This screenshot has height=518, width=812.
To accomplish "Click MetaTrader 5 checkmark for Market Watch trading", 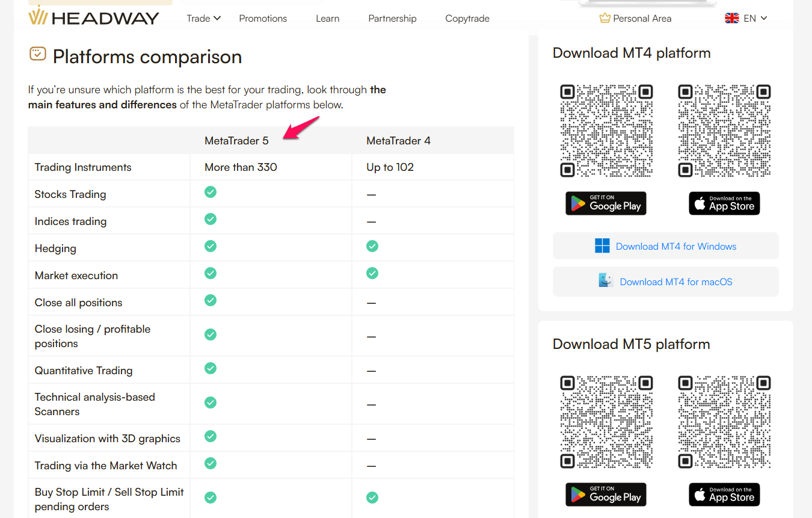I will 211,463.
